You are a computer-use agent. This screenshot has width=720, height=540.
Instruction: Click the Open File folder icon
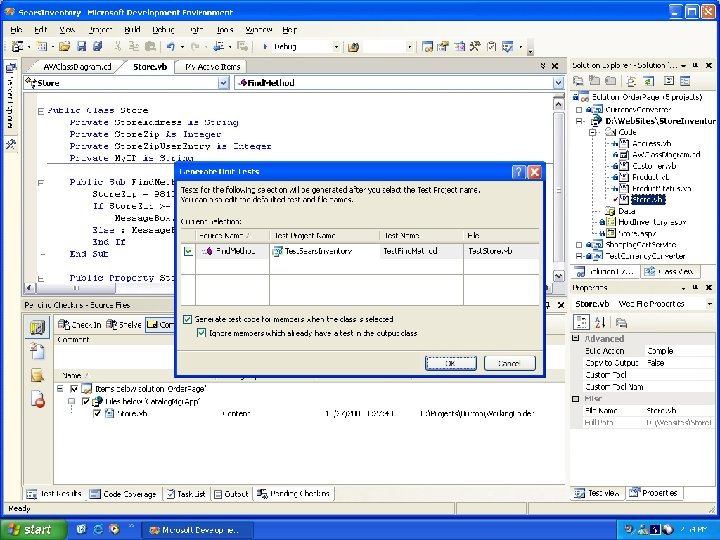pos(63,47)
